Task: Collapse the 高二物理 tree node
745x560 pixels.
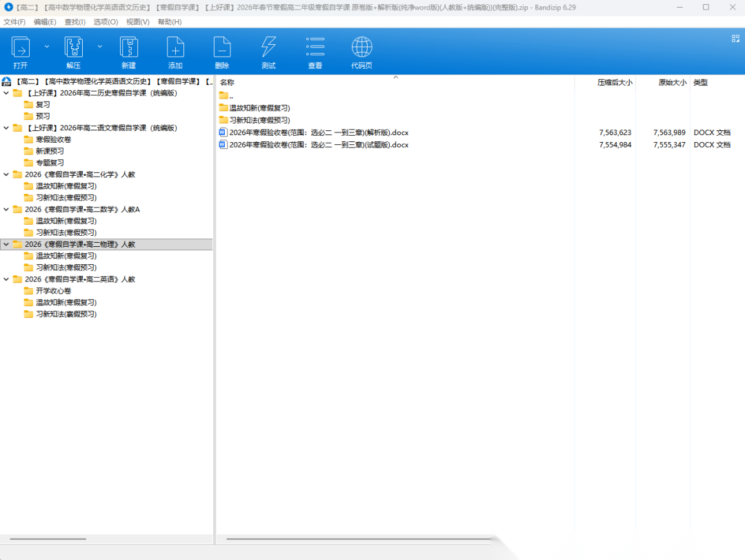Action: tap(7, 244)
